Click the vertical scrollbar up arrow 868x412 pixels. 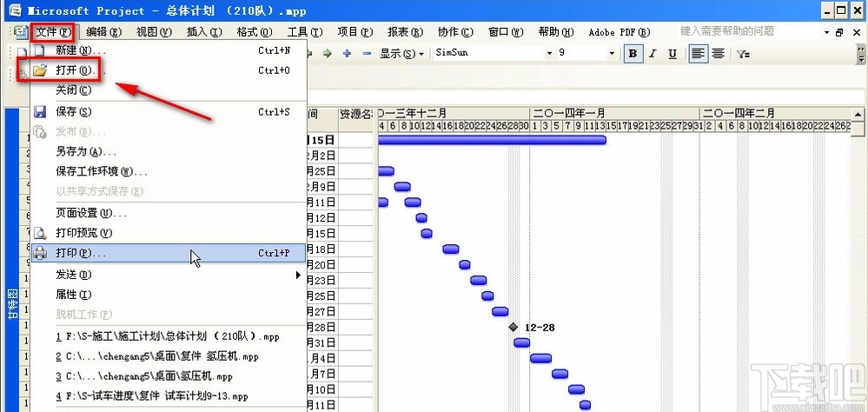click(858, 115)
